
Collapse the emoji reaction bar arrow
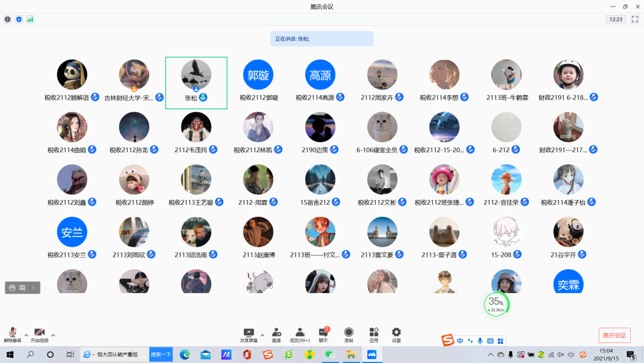(x=34, y=288)
